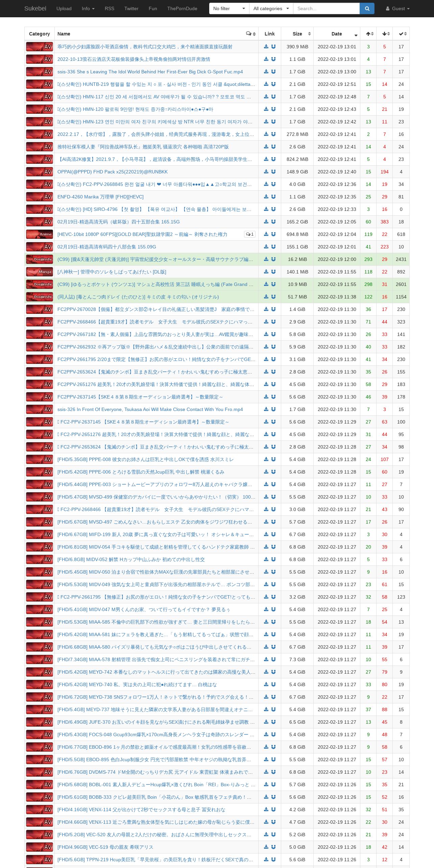434x868 pixels.
Task: Click the Anime category icon
Action: (40, 234)
